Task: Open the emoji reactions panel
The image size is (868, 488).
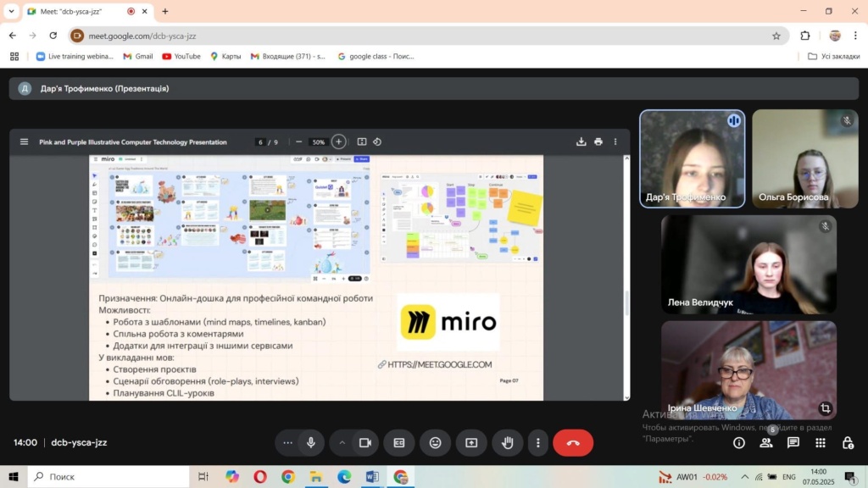Action: point(435,442)
